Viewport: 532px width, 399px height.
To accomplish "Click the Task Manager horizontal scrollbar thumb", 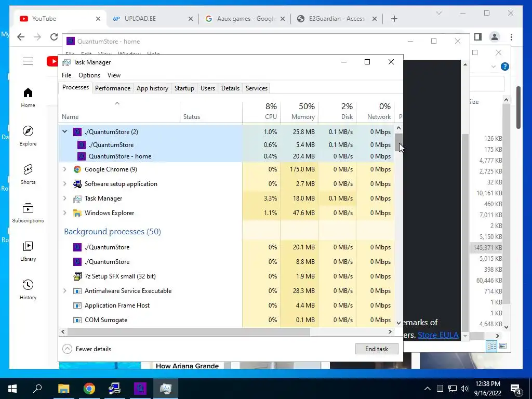I will tap(189, 332).
